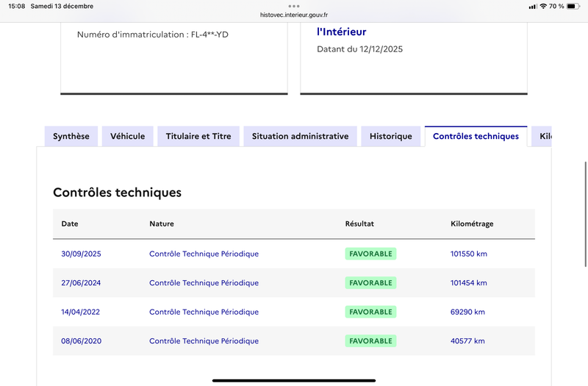This screenshot has height=386, width=588.
Task: Tap the three-dot multitasking icon at top
Action: [294, 6]
